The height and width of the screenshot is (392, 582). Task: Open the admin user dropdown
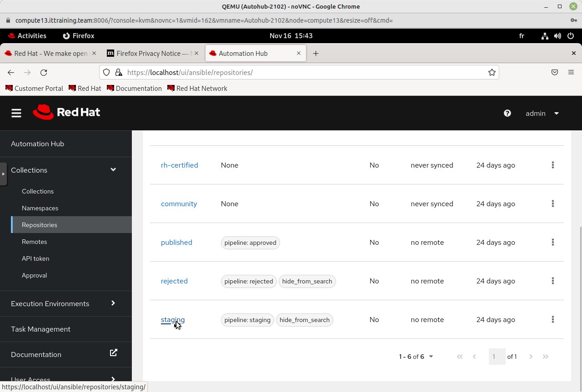tap(542, 113)
